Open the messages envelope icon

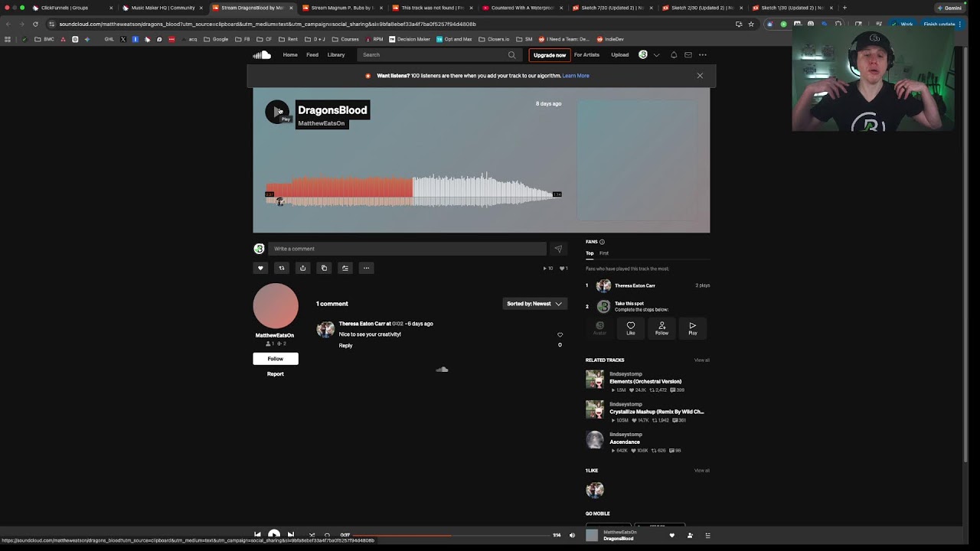pos(688,55)
